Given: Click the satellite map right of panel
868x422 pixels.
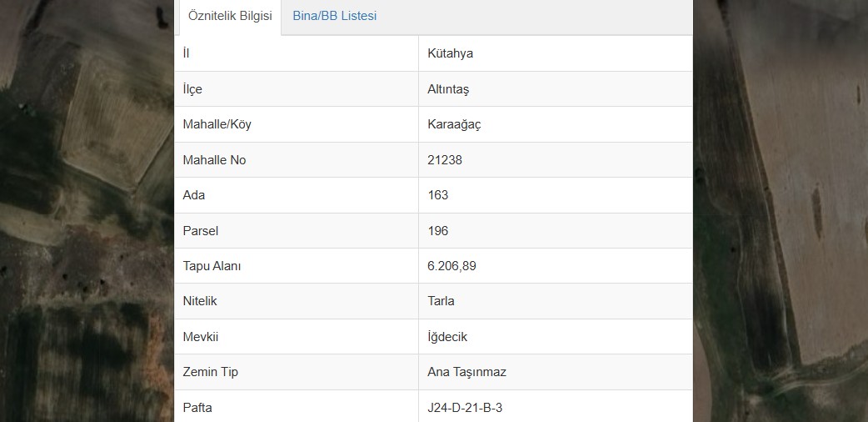Looking at the screenshot, I should tap(781, 211).
